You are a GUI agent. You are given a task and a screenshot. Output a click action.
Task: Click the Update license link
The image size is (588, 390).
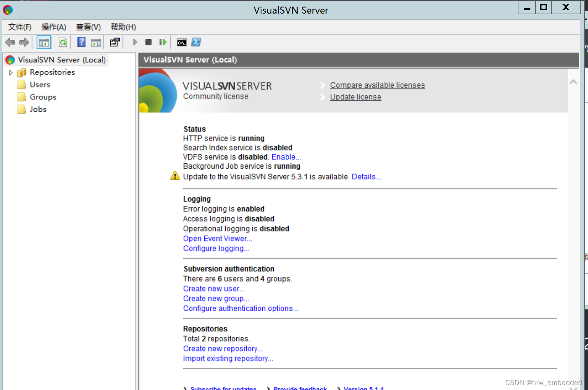(x=356, y=97)
